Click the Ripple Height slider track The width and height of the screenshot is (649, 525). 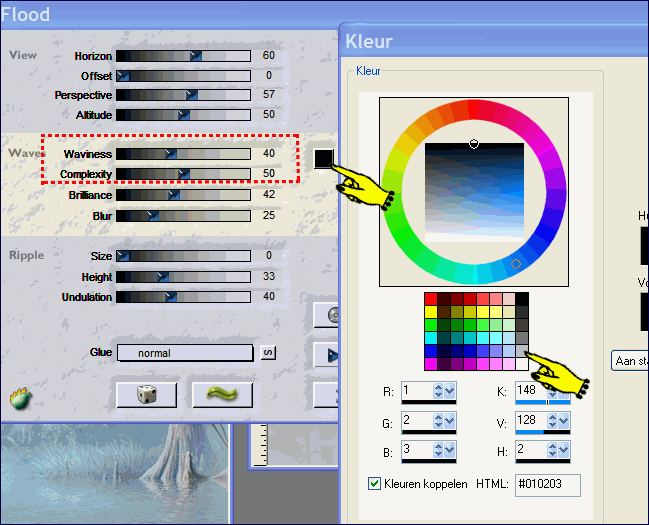coord(183,277)
